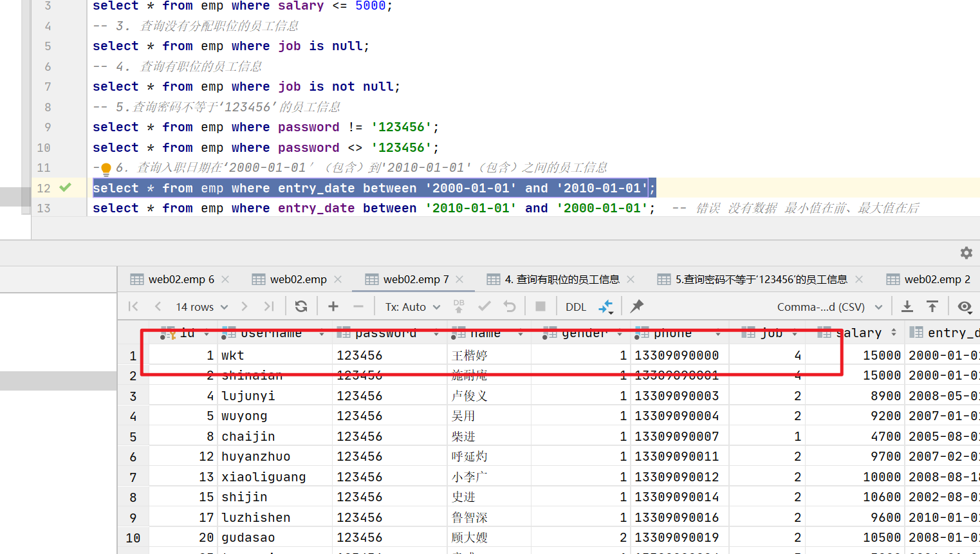
Task: Select the lujunyi username cell
Action: tap(248, 396)
